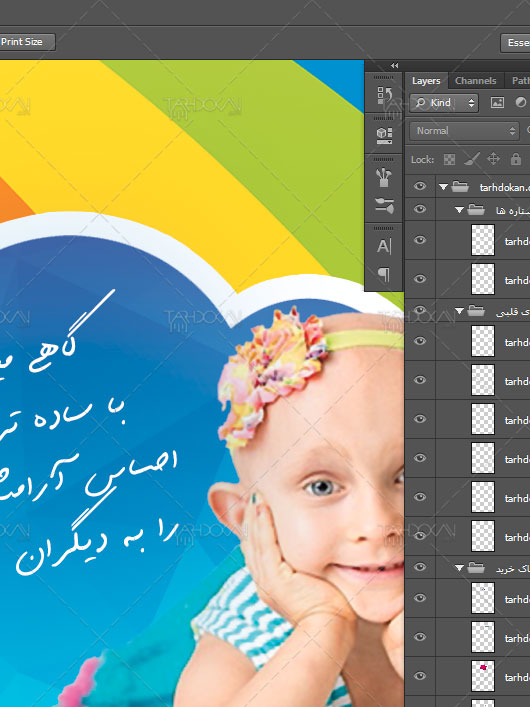The image size is (530, 707).
Task: Open the Normal blend mode dropdown
Action: point(464,131)
